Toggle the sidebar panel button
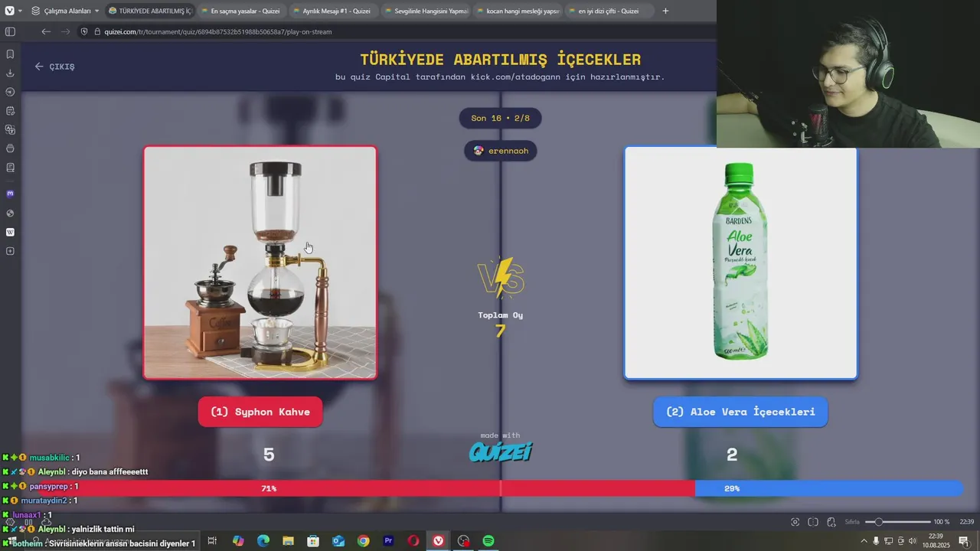The image size is (980, 551). coord(10,31)
